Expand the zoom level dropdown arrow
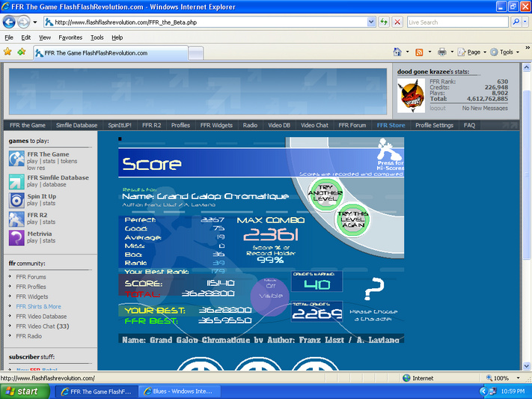 coord(518,378)
